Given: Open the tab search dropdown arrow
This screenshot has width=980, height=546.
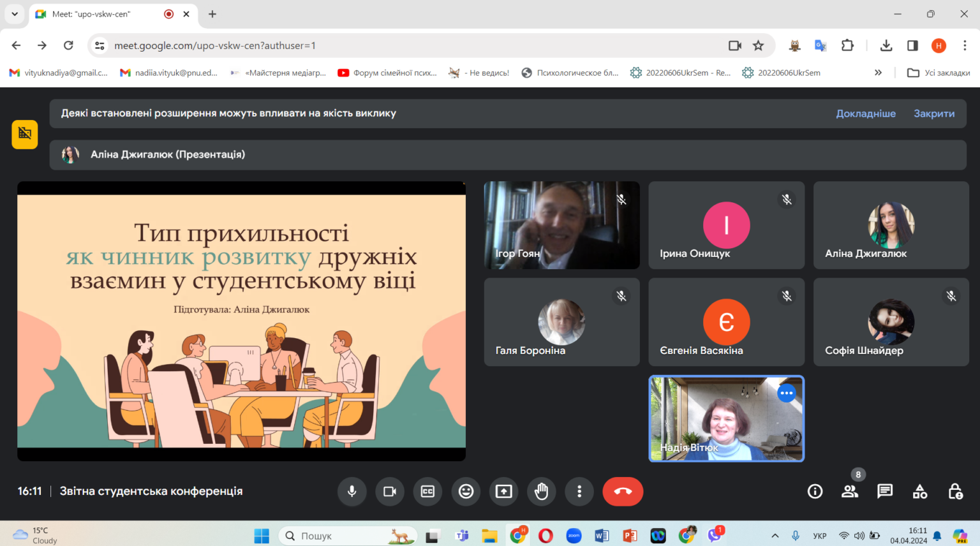Looking at the screenshot, I should [14, 14].
